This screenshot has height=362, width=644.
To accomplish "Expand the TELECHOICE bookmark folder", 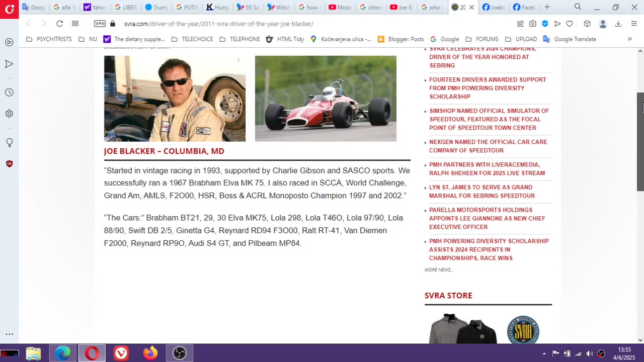I will (192, 39).
